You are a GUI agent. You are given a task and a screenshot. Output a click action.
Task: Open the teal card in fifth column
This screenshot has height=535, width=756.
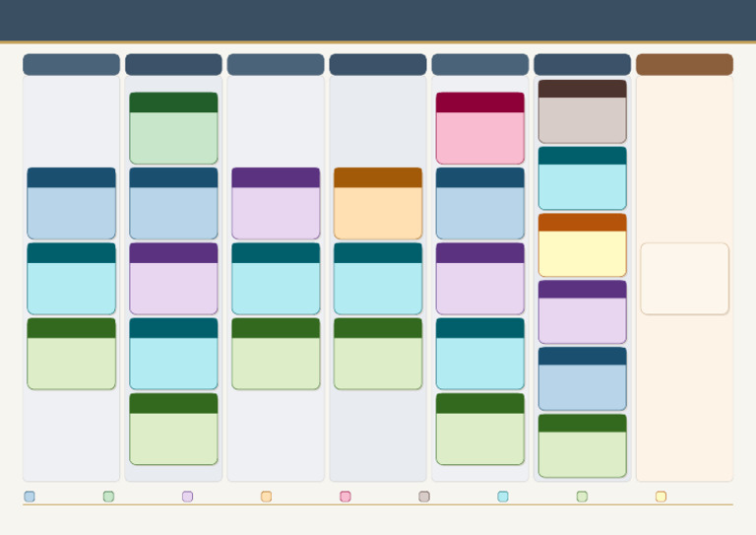coord(480,354)
